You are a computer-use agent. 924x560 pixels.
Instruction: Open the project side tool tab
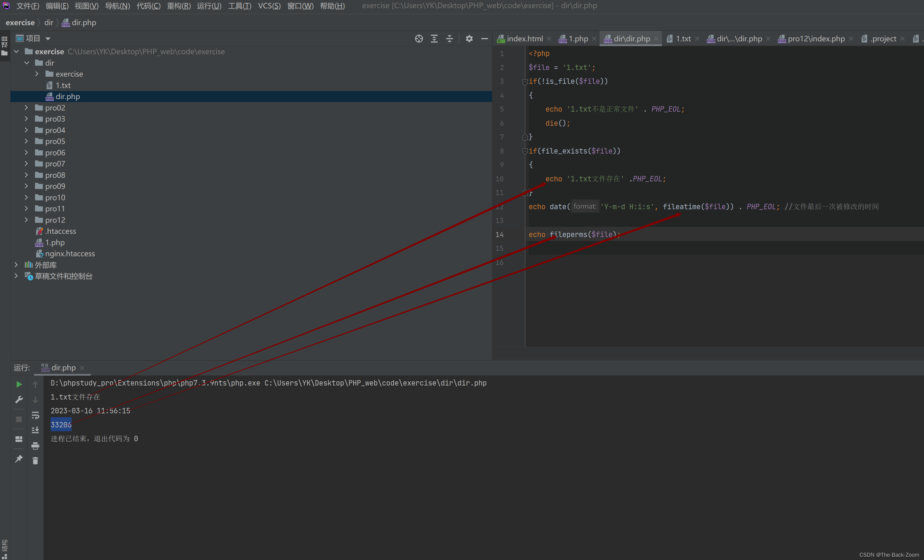4,46
